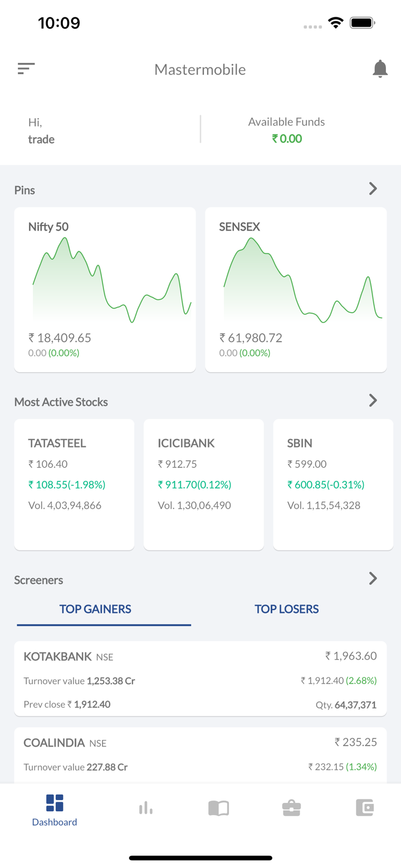
Task: Expand the Pins section chevron
Action: (373, 189)
